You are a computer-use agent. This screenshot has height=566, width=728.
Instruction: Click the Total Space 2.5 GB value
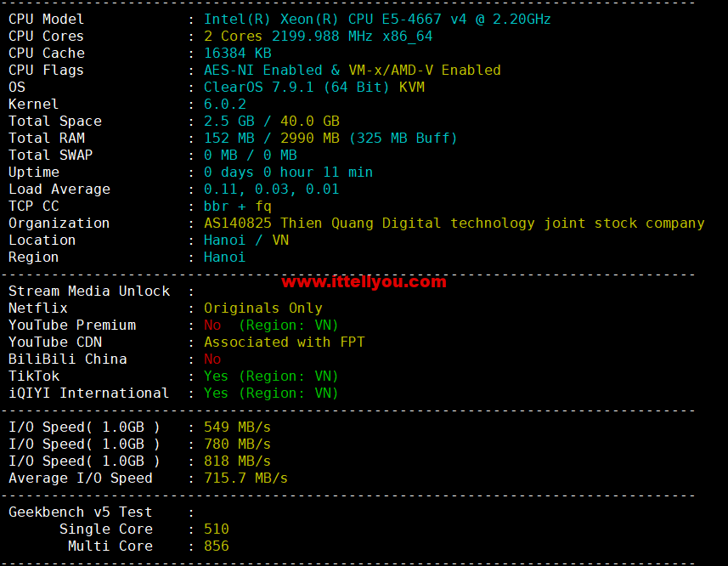coord(229,121)
